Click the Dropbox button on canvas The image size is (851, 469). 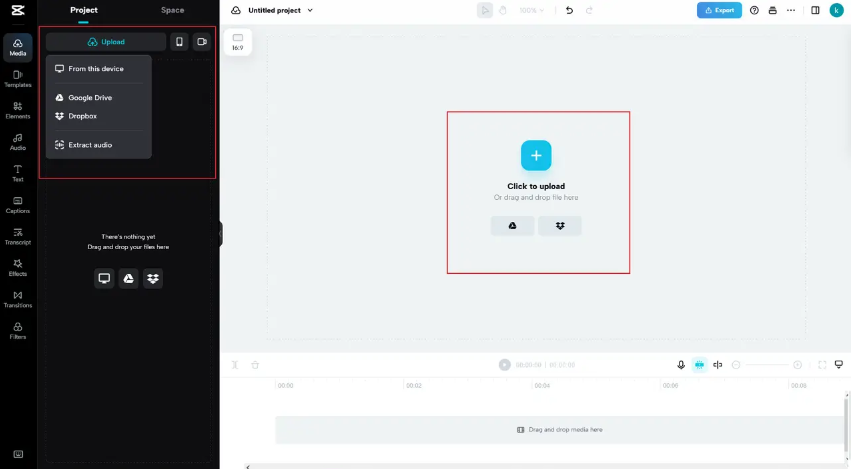pyautogui.click(x=560, y=226)
